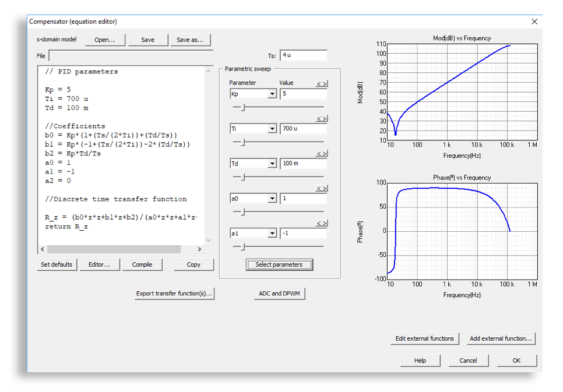Viewport: 563px width, 392px height.
Task: Click the range button above Kp value
Action: [x=321, y=84]
